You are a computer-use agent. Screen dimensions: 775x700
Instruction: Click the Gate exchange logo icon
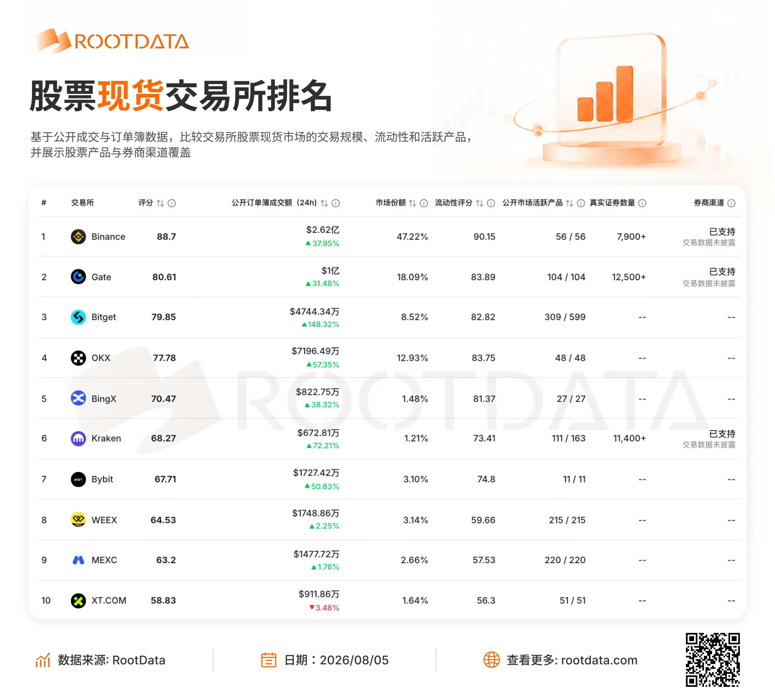click(x=78, y=277)
